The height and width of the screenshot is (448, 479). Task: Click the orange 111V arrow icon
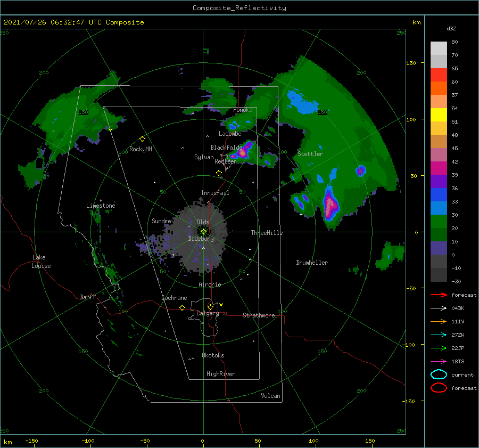pyautogui.click(x=439, y=321)
